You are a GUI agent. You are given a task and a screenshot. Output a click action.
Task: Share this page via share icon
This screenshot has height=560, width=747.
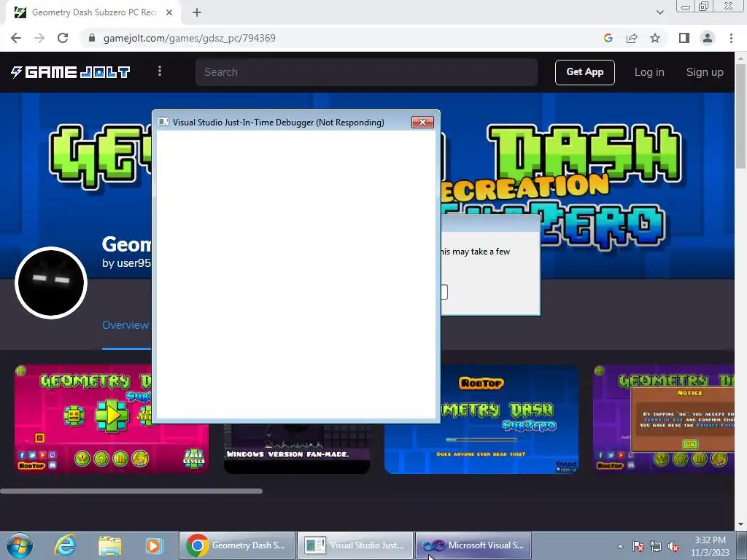(632, 38)
